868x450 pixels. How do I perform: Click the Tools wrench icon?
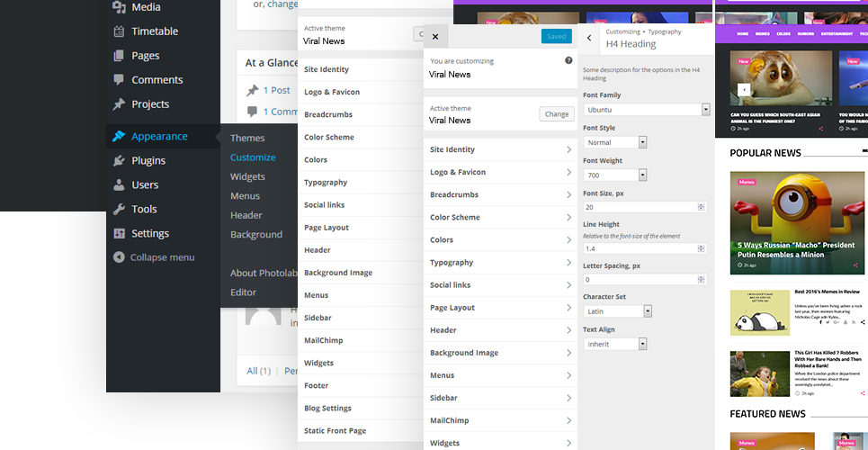pos(119,209)
